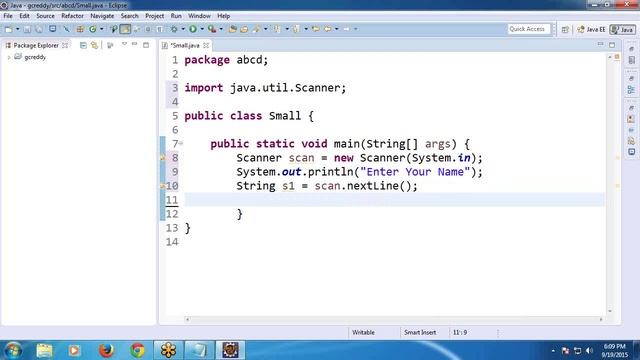
Task: Click Collapse All in Package Explorer
Action: [83, 45]
